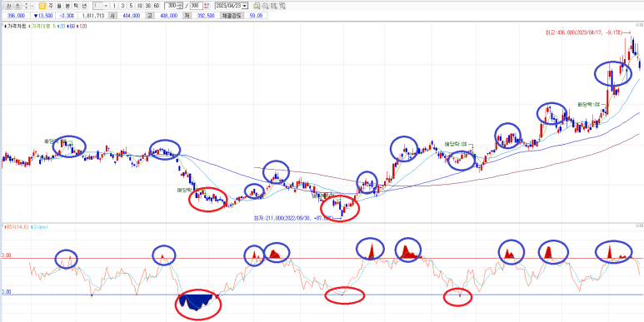Click the 60-day moving average legend
Image resolution: width=644 pixels, height=322 pixels.
(x=72, y=26)
